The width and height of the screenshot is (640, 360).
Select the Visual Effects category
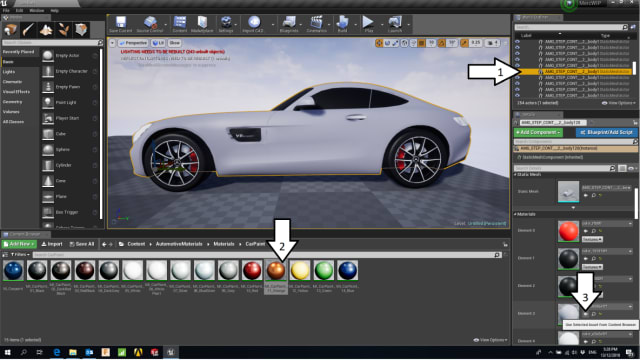click(x=16, y=92)
